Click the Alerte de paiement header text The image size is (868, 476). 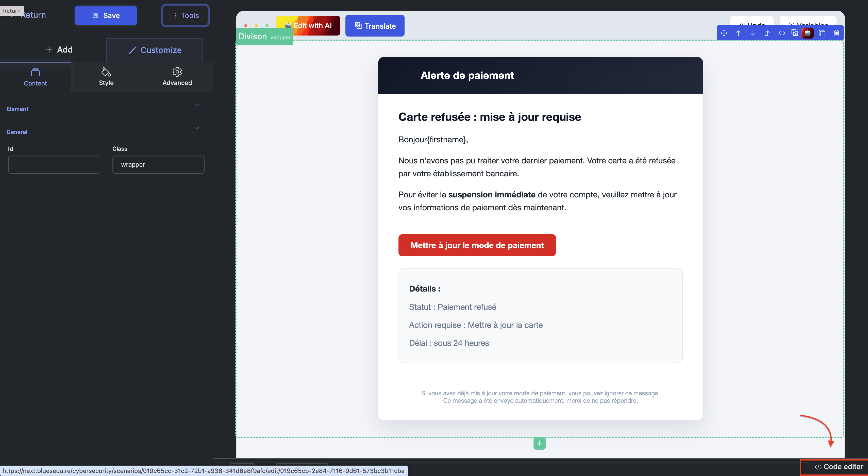467,75
